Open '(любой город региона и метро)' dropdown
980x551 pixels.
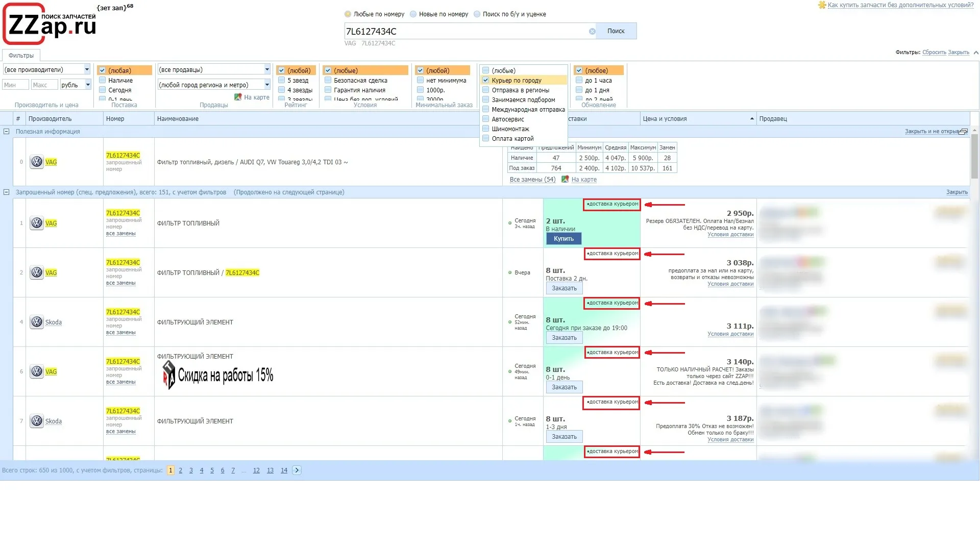pyautogui.click(x=214, y=85)
